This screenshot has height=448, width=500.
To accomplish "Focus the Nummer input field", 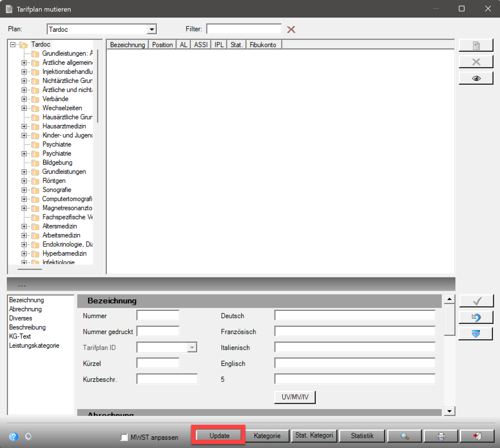I will (x=158, y=315).
